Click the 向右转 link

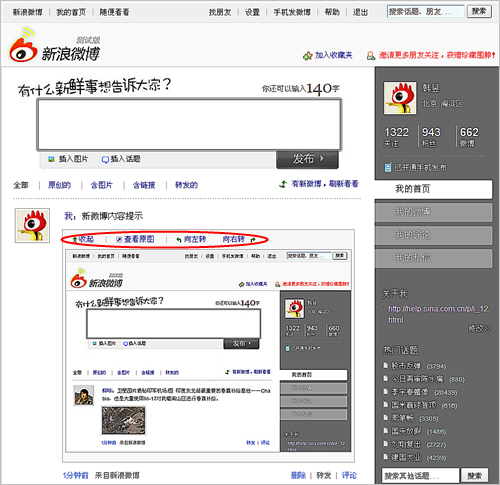pyautogui.click(x=234, y=239)
